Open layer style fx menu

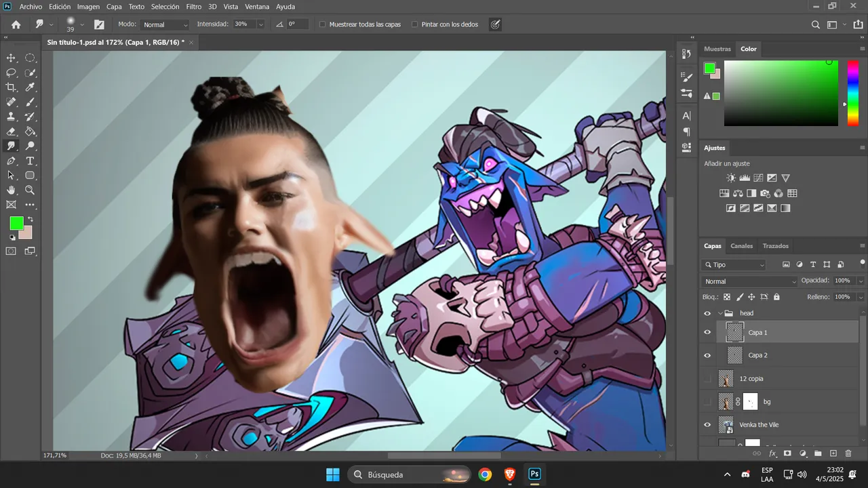click(772, 453)
